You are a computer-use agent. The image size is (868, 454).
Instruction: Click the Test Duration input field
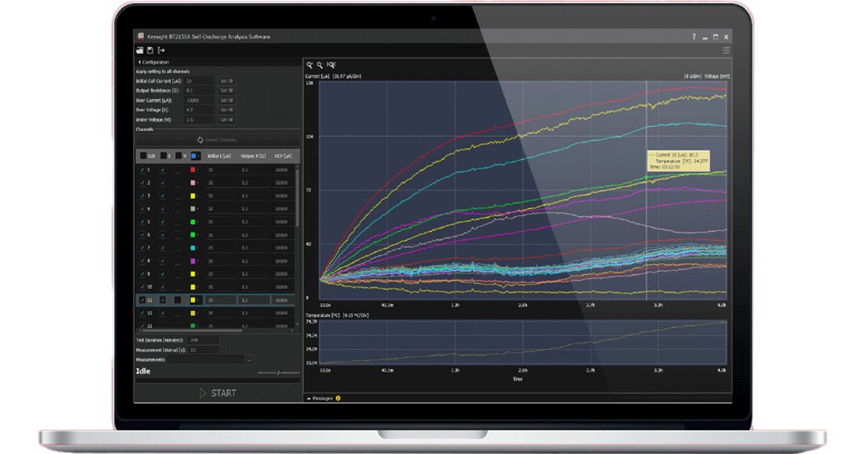(x=203, y=340)
